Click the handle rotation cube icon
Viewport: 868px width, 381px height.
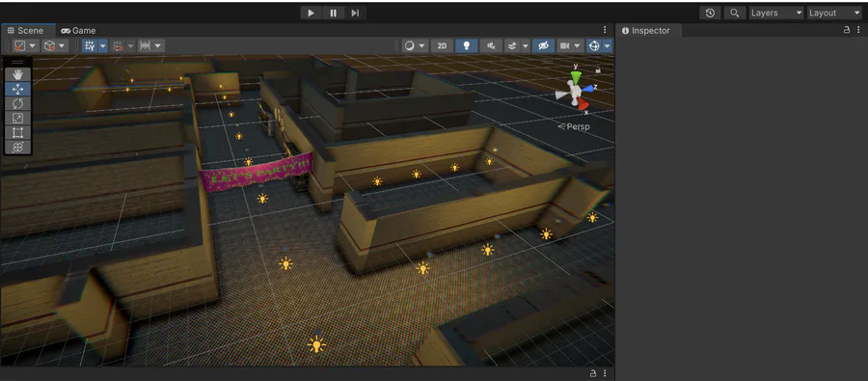pyautogui.click(x=50, y=46)
